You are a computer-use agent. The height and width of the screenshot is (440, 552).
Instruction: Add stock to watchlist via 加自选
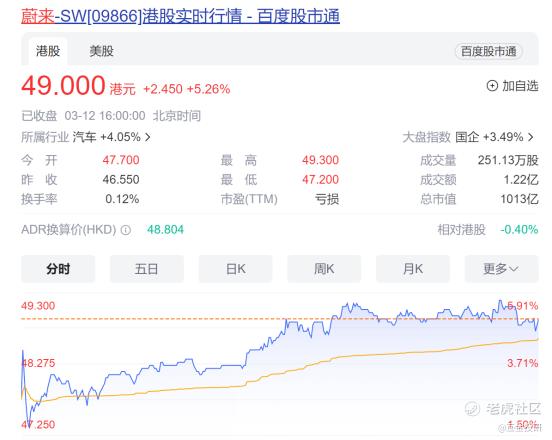(513, 86)
